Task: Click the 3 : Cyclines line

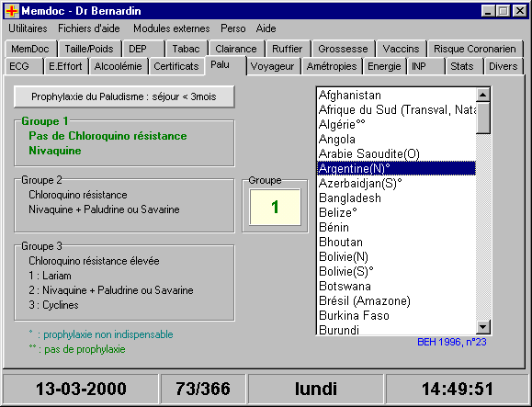Action: click(53, 305)
